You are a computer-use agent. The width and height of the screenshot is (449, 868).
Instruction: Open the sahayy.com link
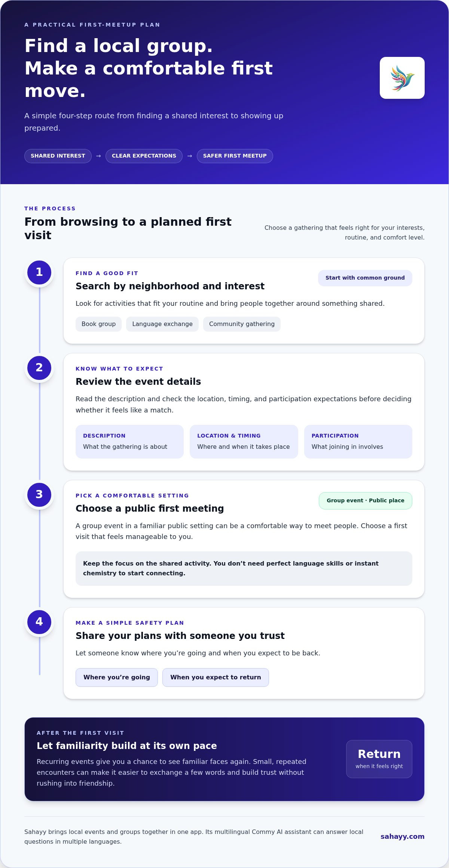(403, 837)
